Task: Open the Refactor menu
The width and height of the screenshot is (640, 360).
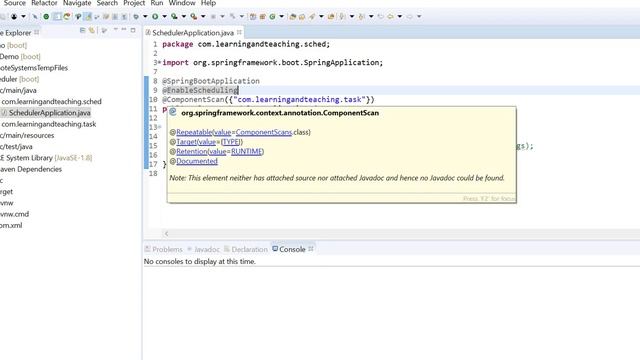Action: click(x=44, y=3)
